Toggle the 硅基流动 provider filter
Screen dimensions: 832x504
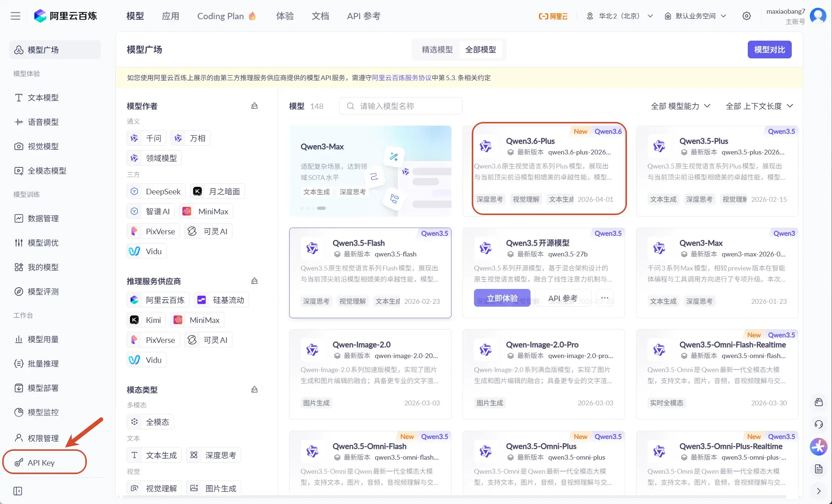[221, 300]
